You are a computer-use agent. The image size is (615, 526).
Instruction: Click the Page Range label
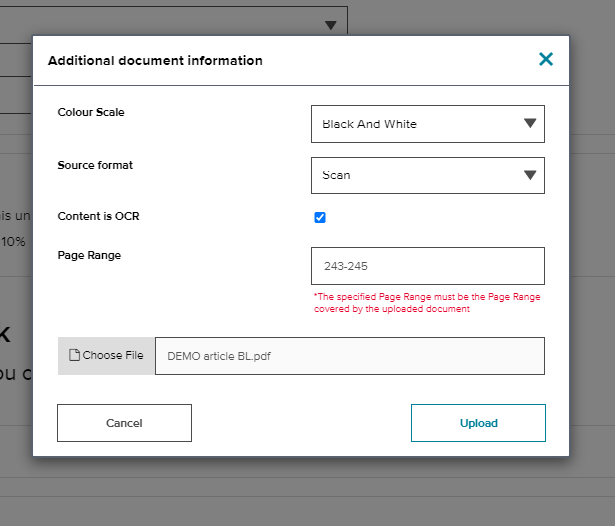pos(89,255)
